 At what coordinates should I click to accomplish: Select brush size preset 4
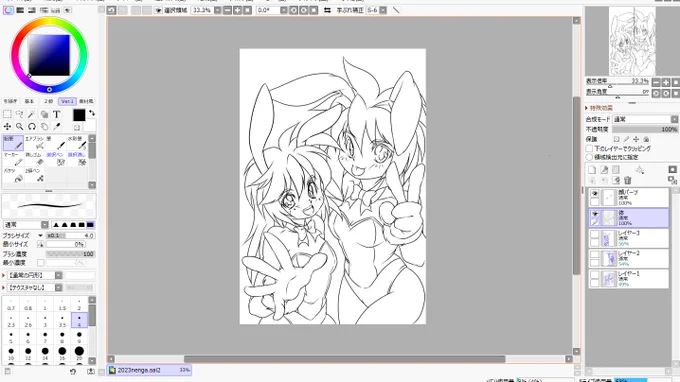point(79,320)
